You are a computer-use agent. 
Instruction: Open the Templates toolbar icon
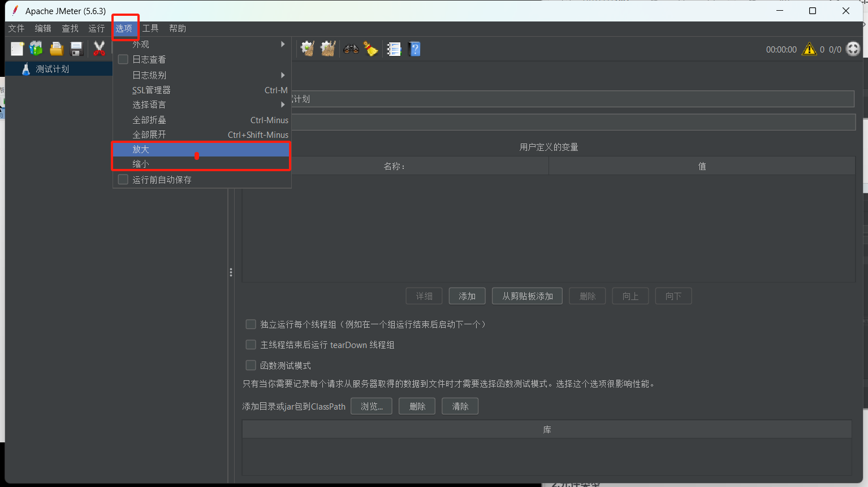click(36, 49)
